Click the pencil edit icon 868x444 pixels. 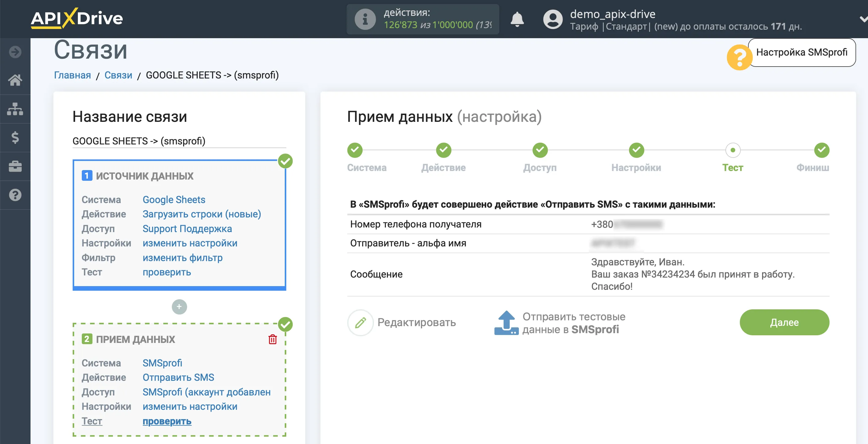[x=360, y=322]
